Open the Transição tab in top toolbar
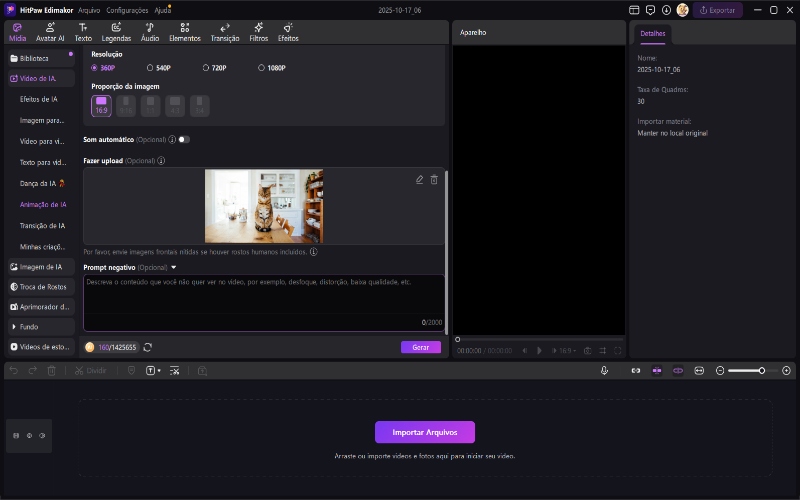 (x=225, y=32)
